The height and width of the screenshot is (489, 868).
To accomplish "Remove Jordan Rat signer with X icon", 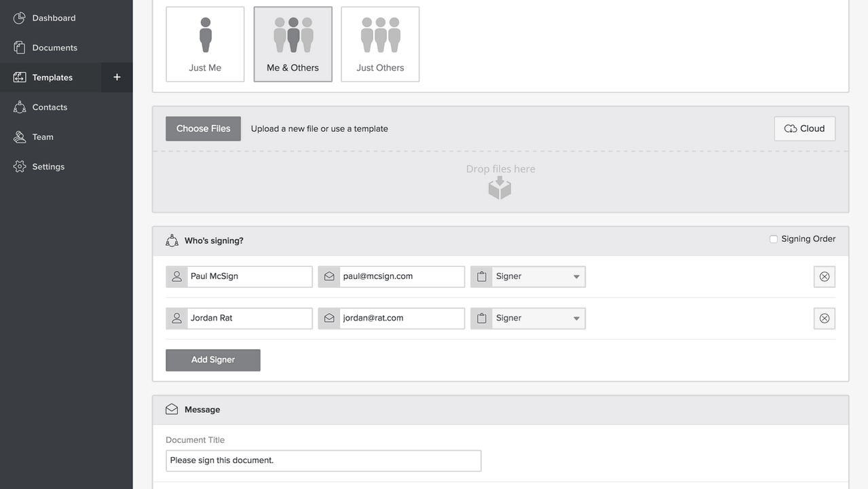I will (x=824, y=319).
